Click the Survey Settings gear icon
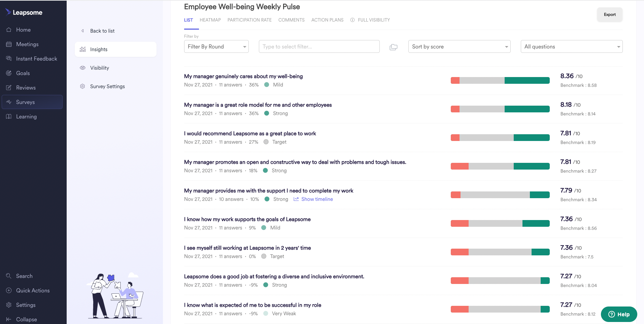The height and width of the screenshot is (324, 644). (82, 86)
